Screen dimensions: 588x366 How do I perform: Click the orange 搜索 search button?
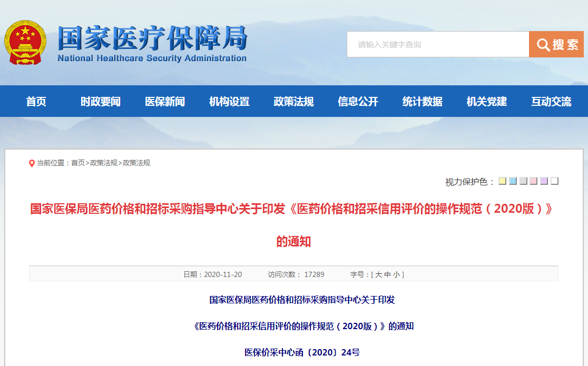(556, 45)
